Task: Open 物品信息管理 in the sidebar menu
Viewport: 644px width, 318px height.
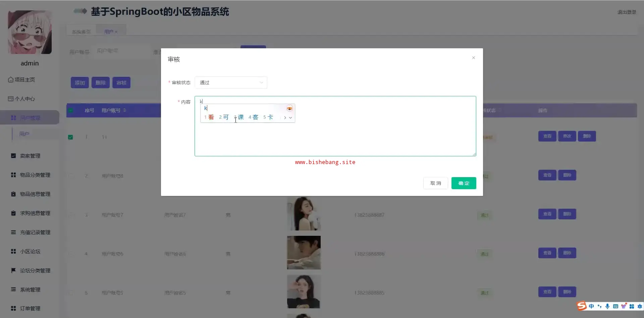Action: [35, 194]
